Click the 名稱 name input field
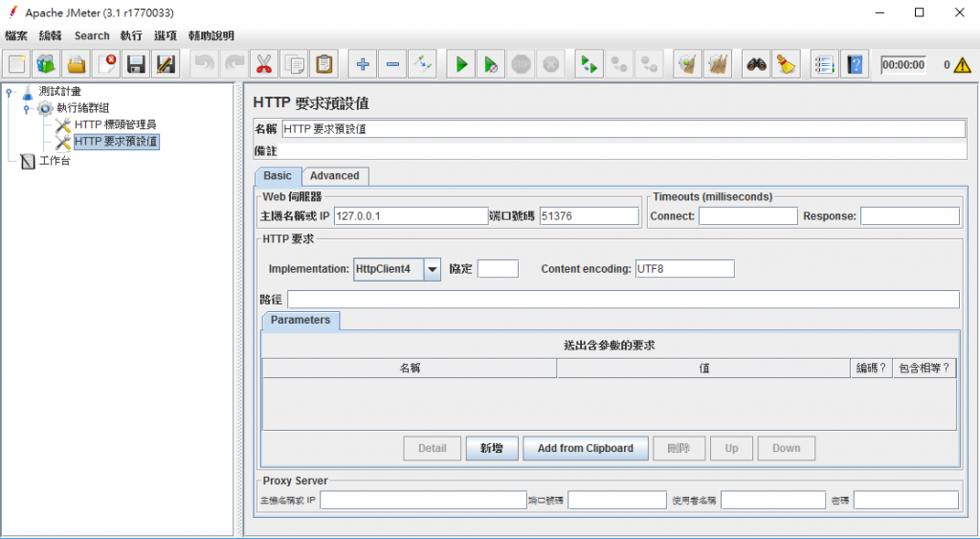Image resolution: width=980 pixels, height=539 pixels. tap(624, 129)
